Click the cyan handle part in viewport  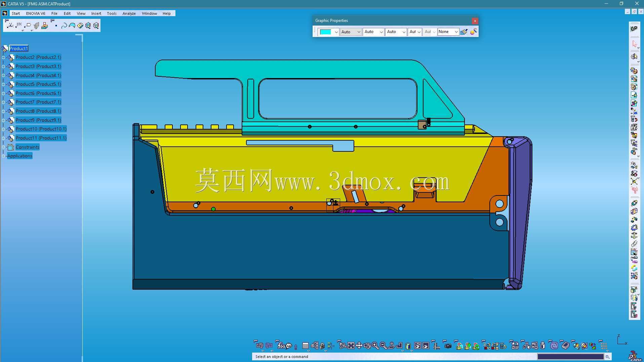coord(286,70)
